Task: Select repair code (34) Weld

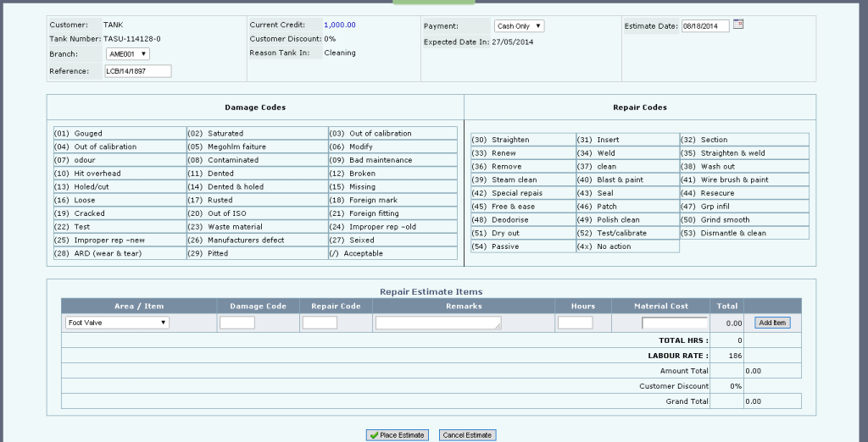Action: click(628, 152)
